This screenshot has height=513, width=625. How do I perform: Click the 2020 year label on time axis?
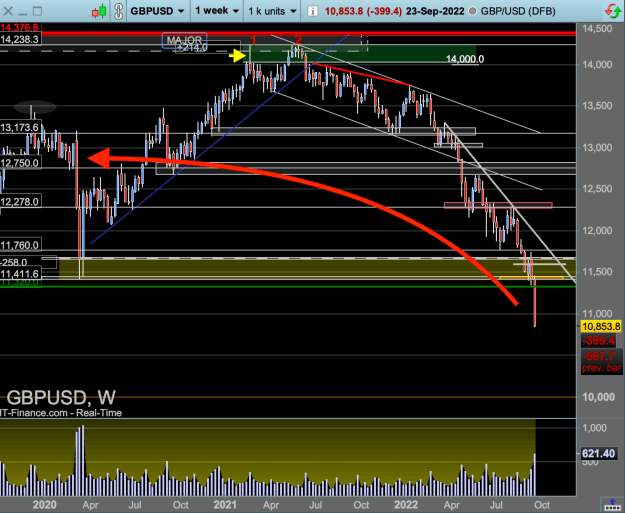(x=44, y=505)
